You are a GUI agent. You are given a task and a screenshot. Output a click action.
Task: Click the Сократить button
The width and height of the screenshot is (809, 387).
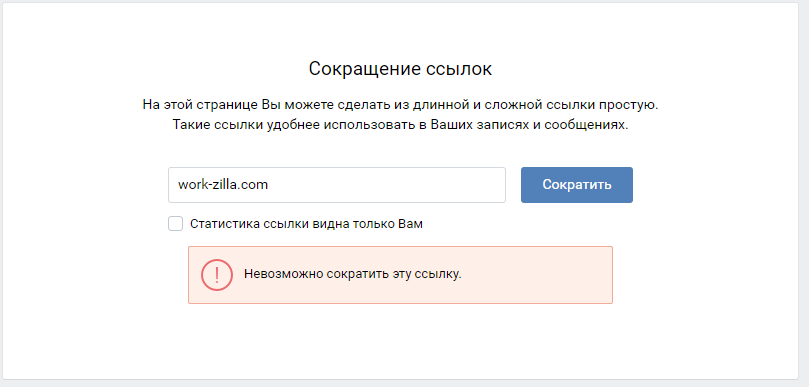577,185
